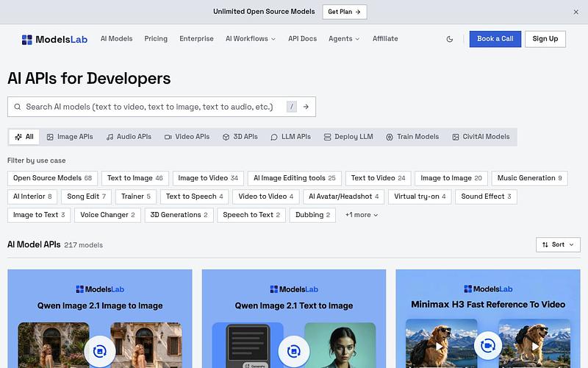Close the Unlimited Open Source Models banner
This screenshot has width=588, height=368.
(x=576, y=12)
